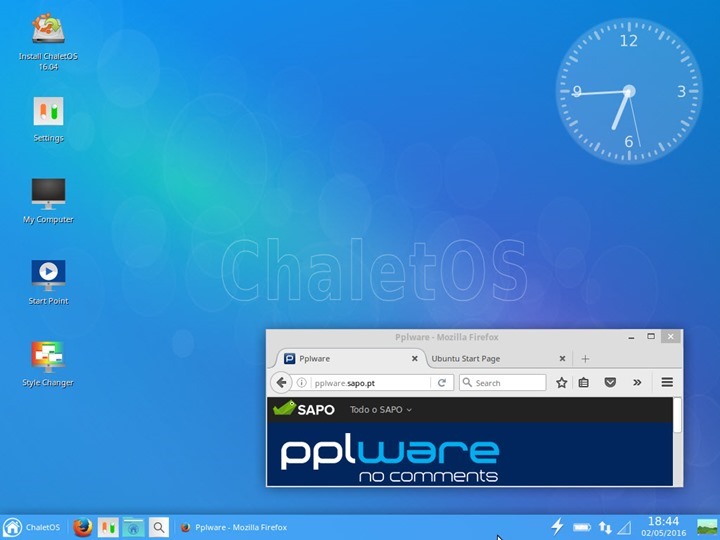The height and width of the screenshot is (540, 720).
Task: Close the Firefox window
Action: [671, 337]
